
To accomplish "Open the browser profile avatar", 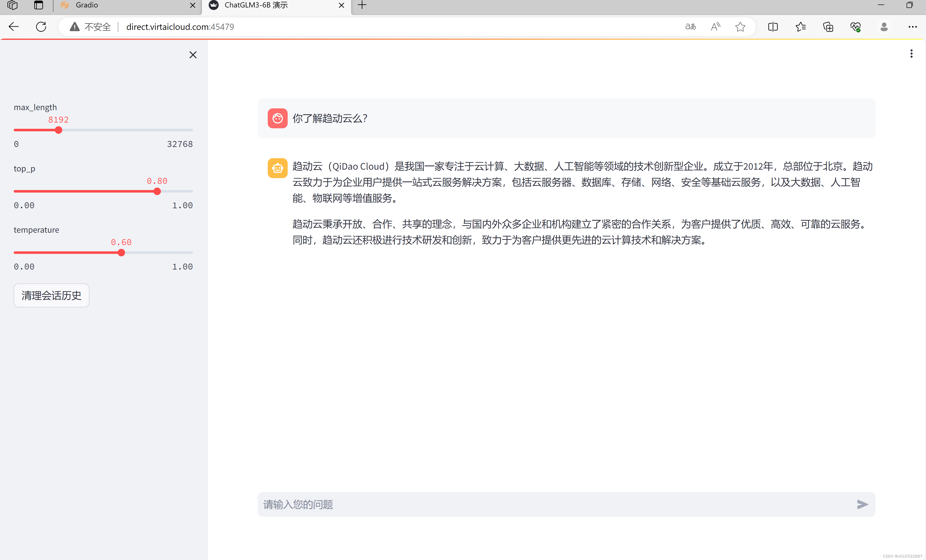I will (x=884, y=27).
